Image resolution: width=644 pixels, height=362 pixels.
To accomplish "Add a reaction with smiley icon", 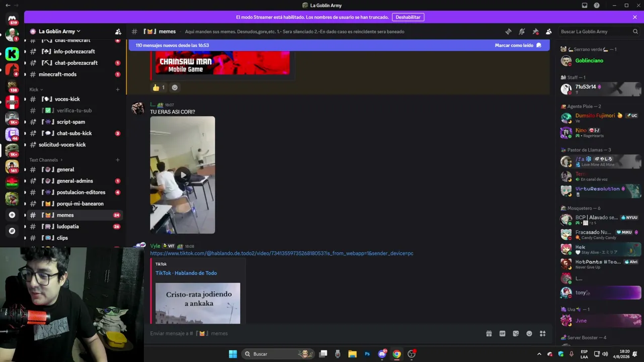I will pyautogui.click(x=175, y=87).
